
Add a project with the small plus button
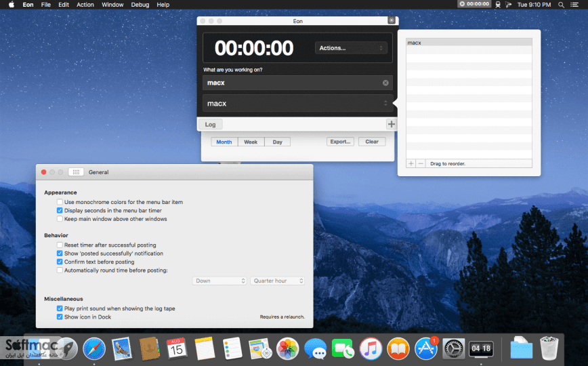pyautogui.click(x=411, y=163)
